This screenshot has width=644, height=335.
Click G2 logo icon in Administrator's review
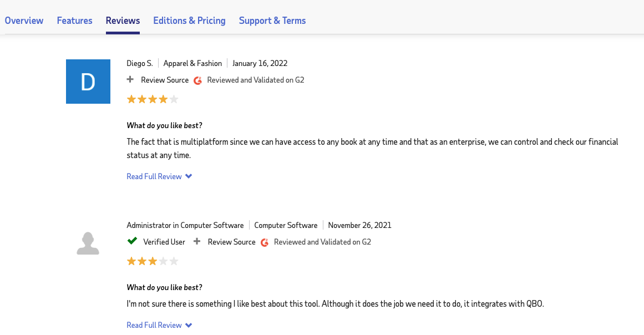point(265,242)
